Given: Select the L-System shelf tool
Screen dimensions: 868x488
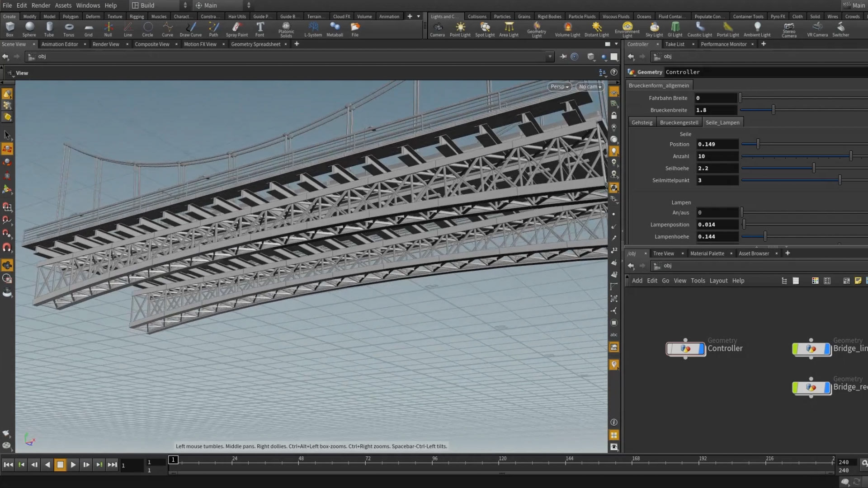Looking at the screenshot, I should click(x=313, y=27).
